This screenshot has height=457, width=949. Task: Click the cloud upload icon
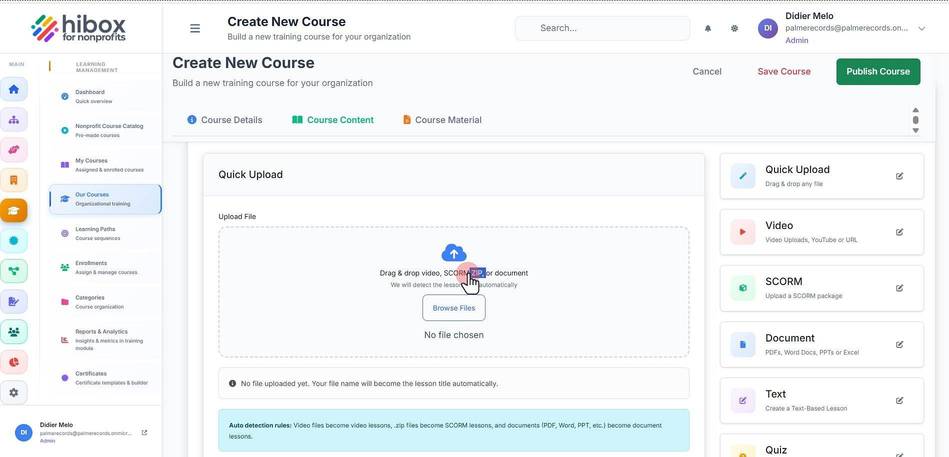[x=454, y=252]
